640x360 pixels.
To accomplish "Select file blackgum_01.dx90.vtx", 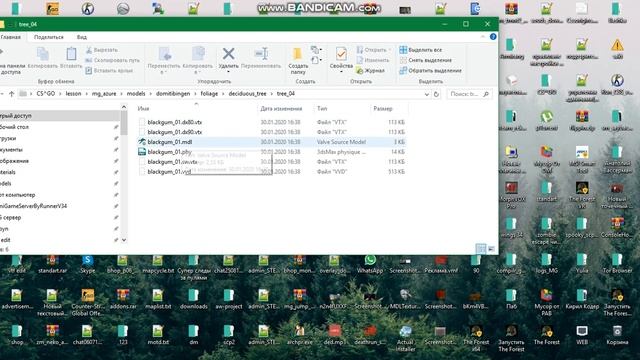I will [x=175, y=132].
